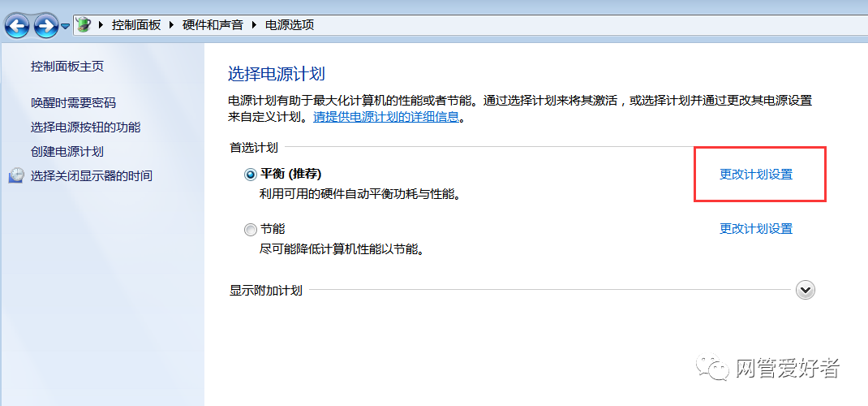
Task: Open 唤醒时需要密码 sidebar link
Action: [x=74, y=103]
